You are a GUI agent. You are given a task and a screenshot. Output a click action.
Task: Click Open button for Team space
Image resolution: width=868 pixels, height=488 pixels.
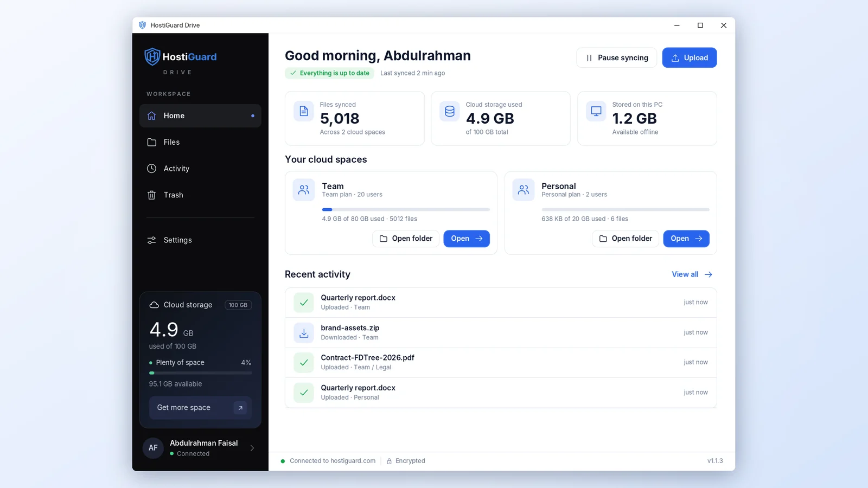(x=467, y=239)
